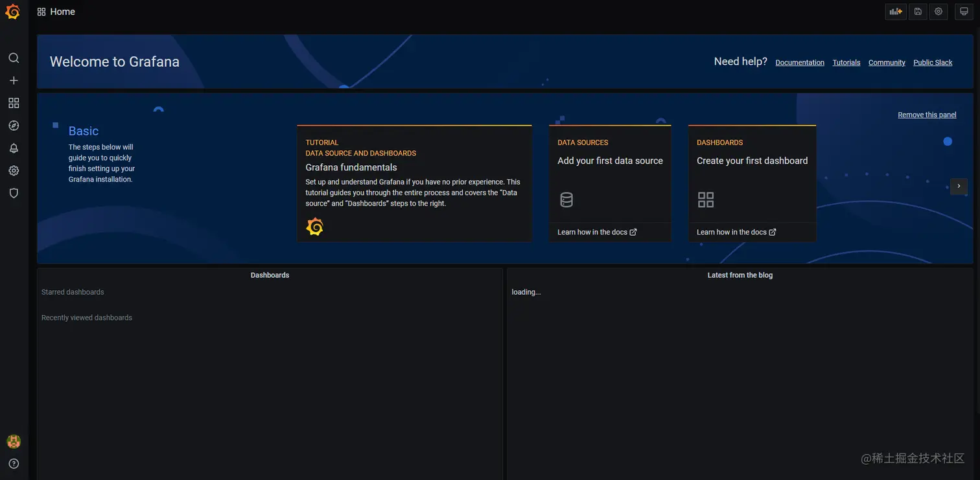Click the Latest from the blog title
The image size is (980, 480).
740,275
